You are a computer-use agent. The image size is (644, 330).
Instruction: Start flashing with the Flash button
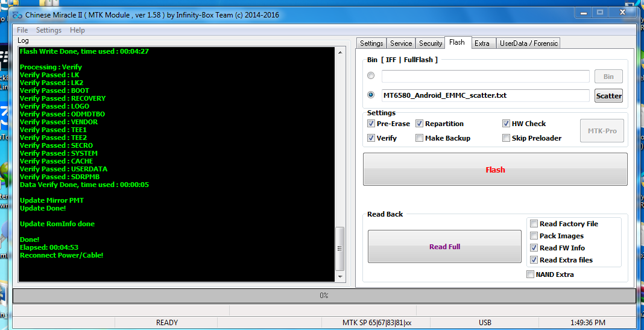click(x=495, y=170)
